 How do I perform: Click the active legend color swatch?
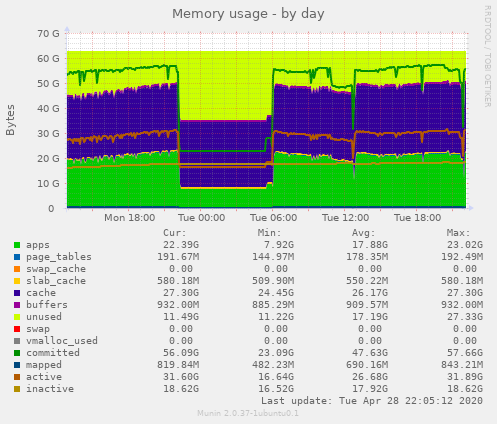coord(17,377)
